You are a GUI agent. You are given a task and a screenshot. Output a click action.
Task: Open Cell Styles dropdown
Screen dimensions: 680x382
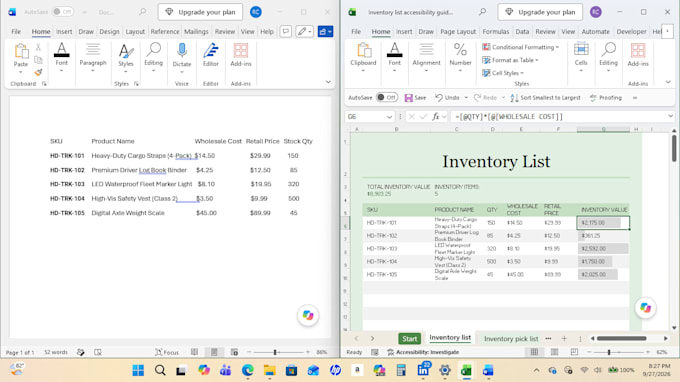click(503, 73)
